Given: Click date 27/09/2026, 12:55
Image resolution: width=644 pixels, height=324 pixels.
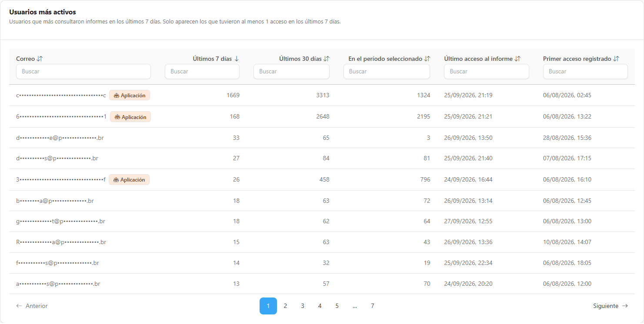Looking at the screenshot, I should [468, 221].
